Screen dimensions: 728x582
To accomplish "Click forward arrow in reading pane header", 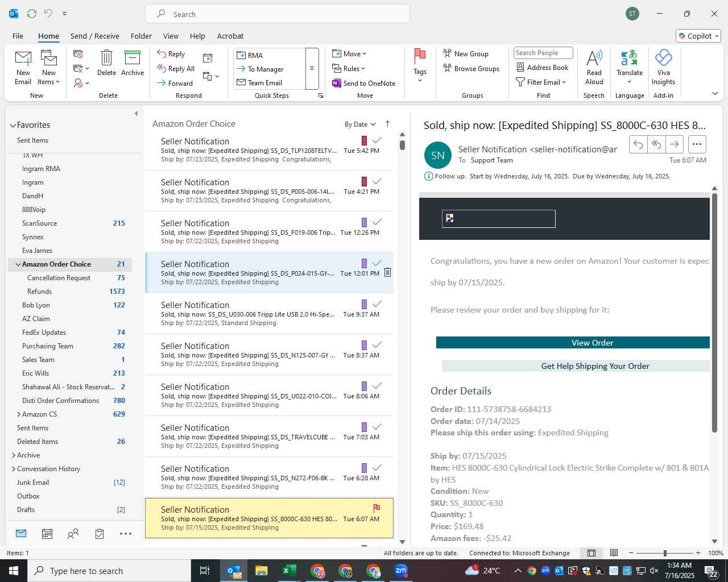I will click(674, 144).
